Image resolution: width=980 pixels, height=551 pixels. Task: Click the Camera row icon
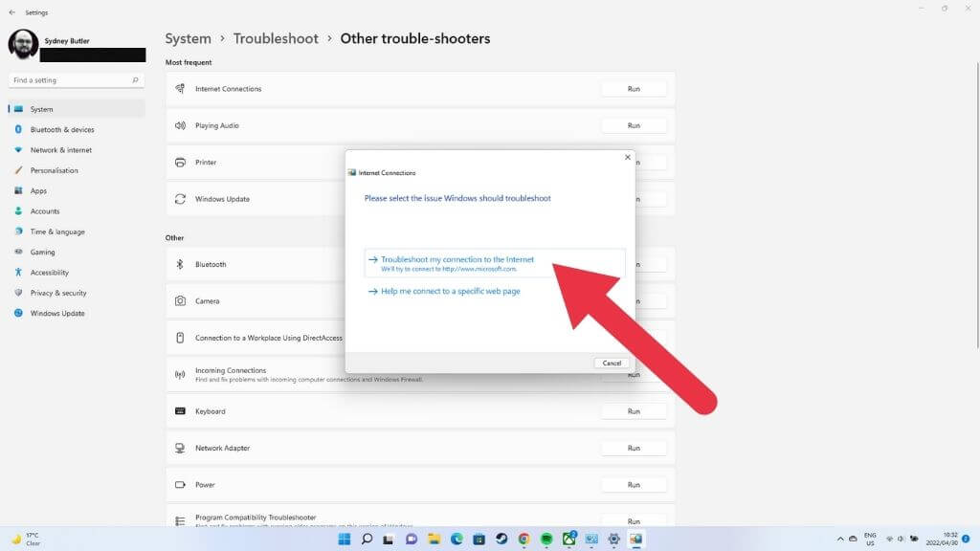click(180, 301)
